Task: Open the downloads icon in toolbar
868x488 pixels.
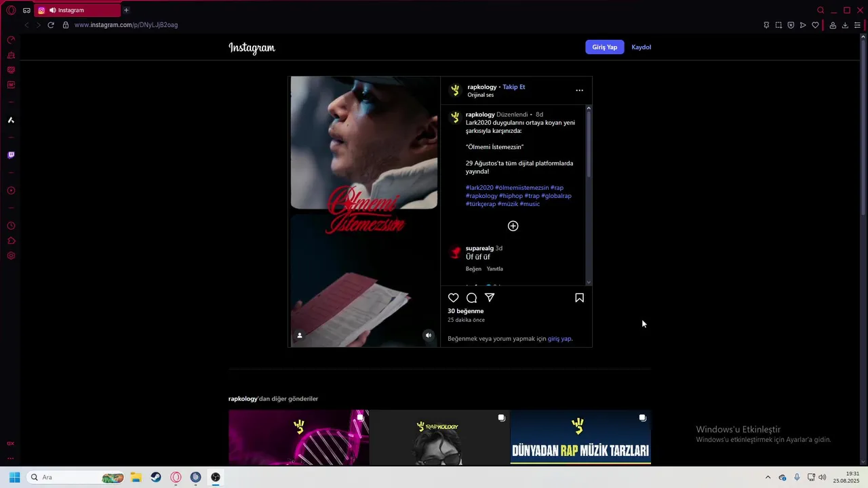Action: pos(845,25)
